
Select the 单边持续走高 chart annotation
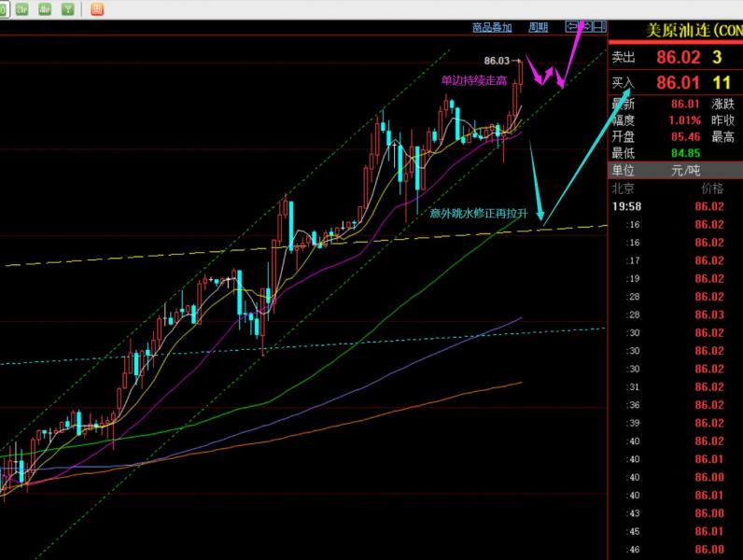474,81
